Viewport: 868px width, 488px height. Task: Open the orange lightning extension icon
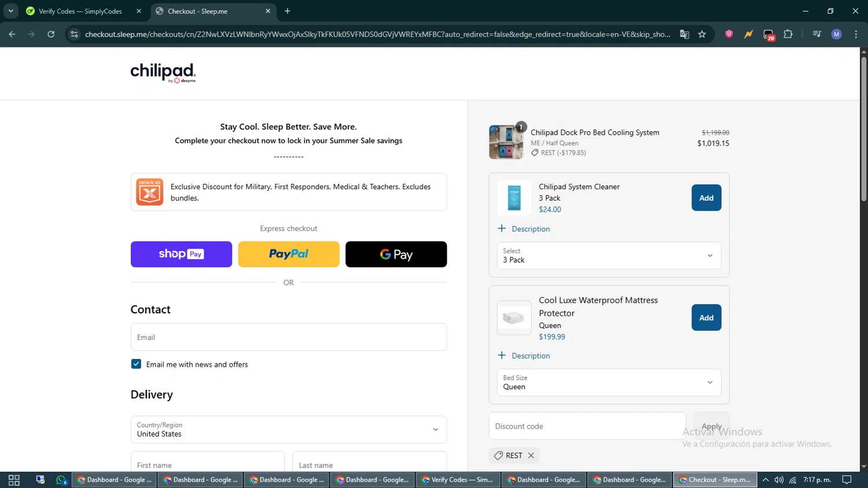[749, 34]
